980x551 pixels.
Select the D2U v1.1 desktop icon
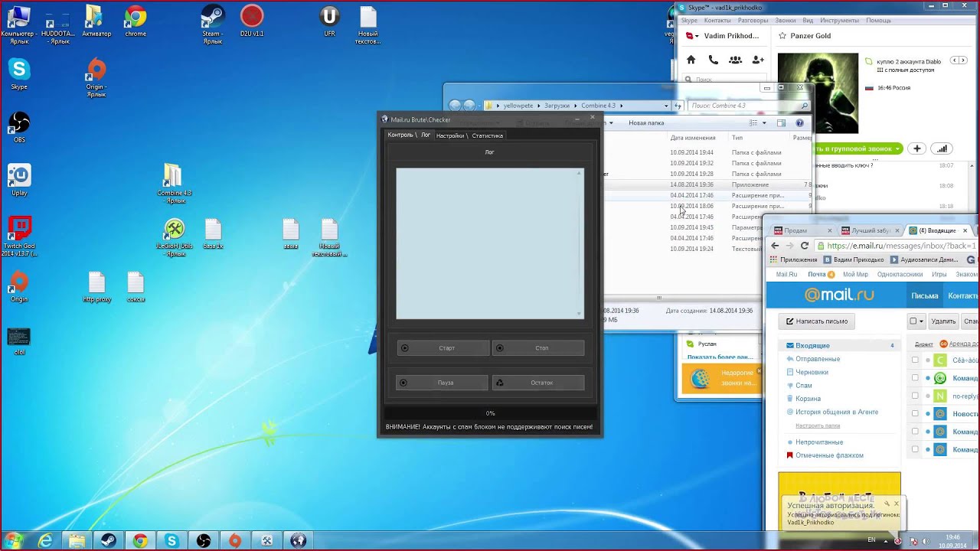[x=252, y=21]
